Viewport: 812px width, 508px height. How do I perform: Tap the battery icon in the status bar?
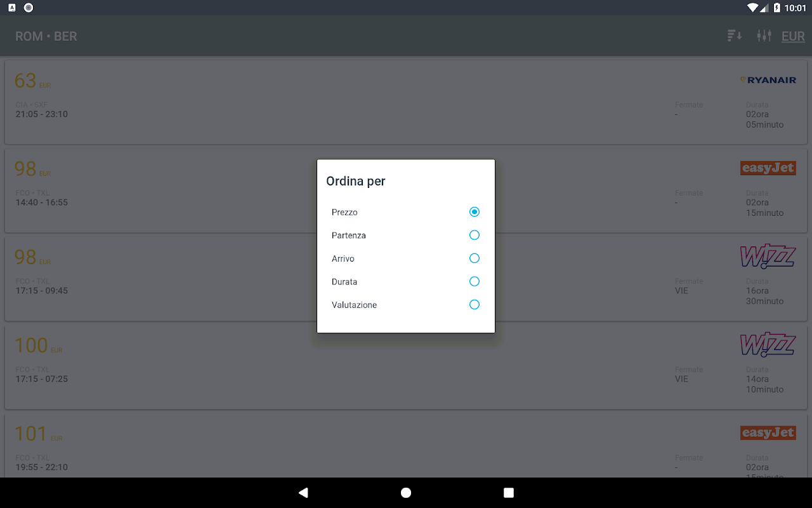point(777,8)
